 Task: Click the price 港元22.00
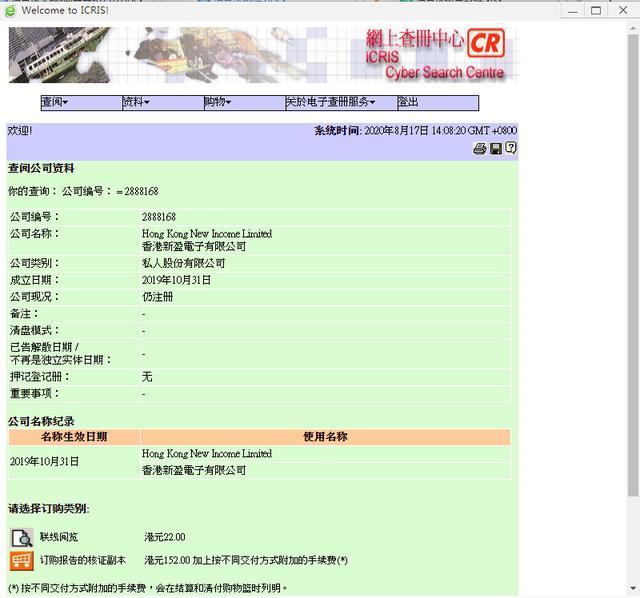click(165, 537)
